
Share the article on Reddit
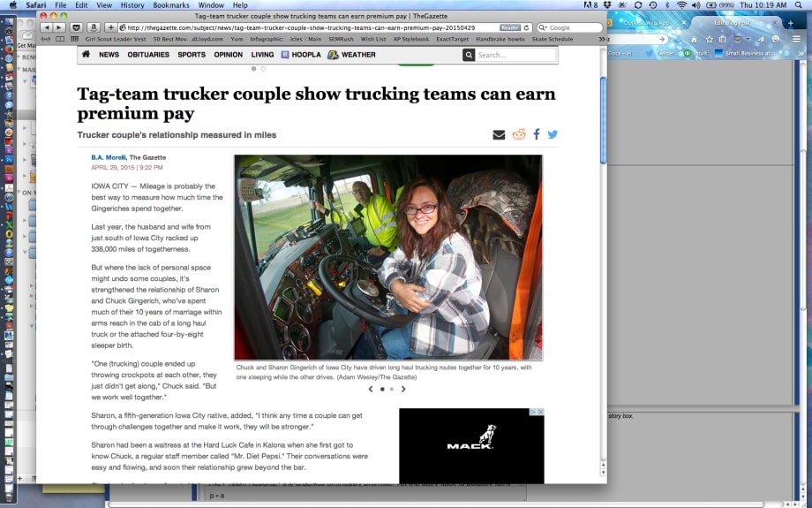tap(519, 134)
